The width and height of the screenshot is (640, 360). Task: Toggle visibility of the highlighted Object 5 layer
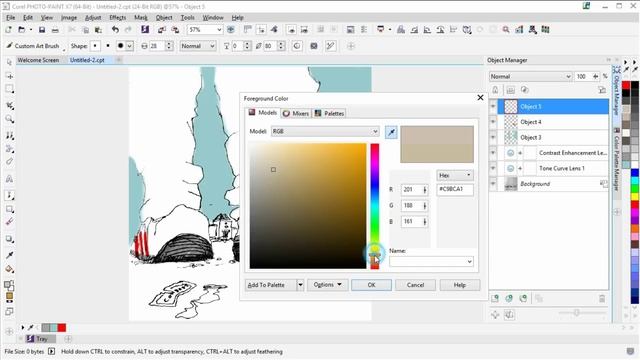493,107
